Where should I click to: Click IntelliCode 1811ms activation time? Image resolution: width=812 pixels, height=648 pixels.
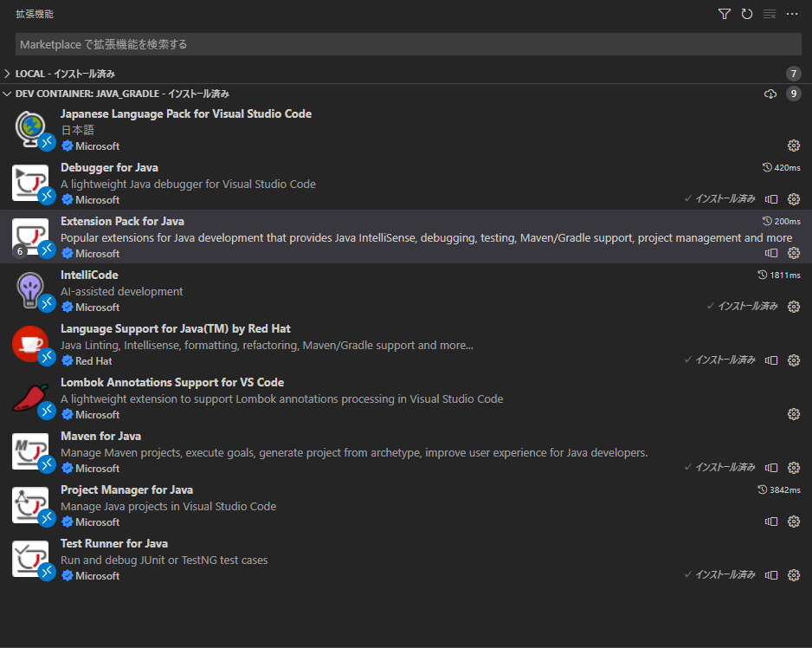click(779, 275)
